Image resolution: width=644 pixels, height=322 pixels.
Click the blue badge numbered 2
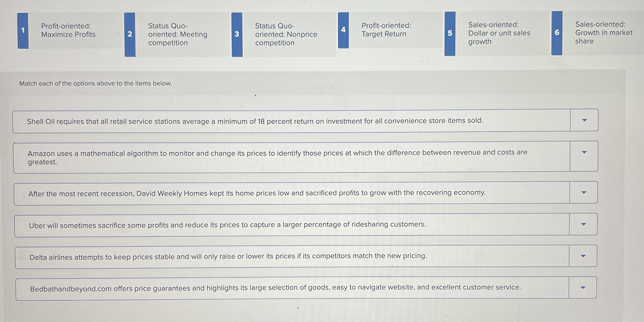click(130, 34)
